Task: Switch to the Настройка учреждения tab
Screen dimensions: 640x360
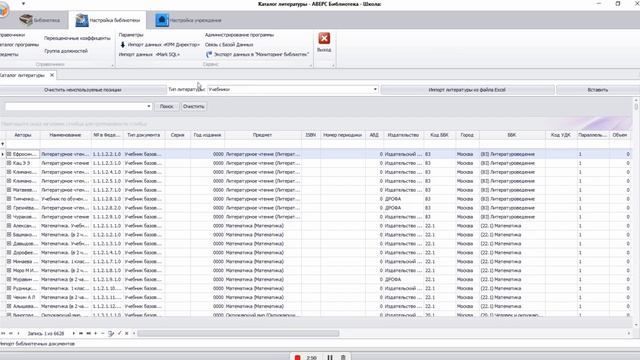Action: (x=189, y=20)
